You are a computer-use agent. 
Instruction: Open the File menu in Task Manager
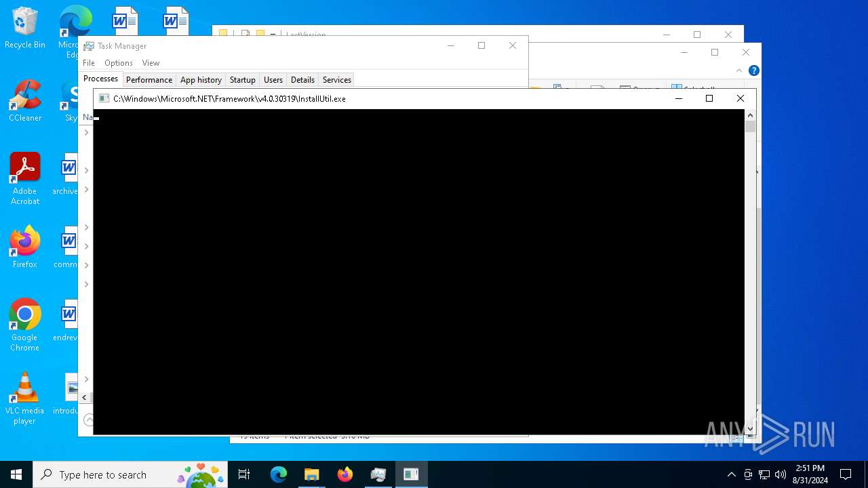click(x=89, y=63)
